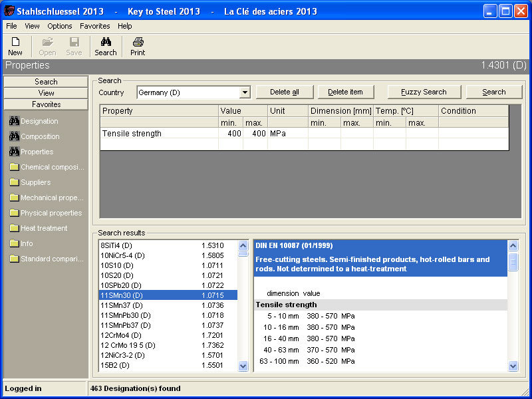The height and width of the screenshot is (399, 532).
Task: Select 15B2 (D) in search results
Action: tap(168, 365)
